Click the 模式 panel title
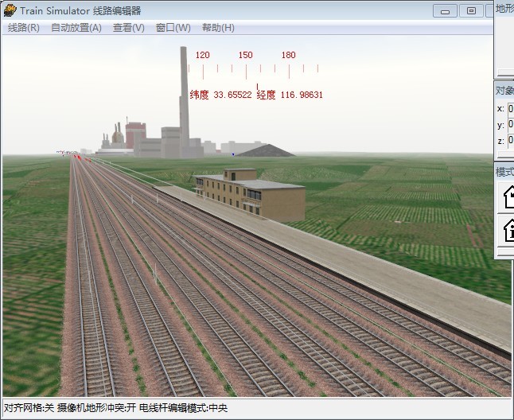Screen dimensions: 514x420 (x=504, y=171)
